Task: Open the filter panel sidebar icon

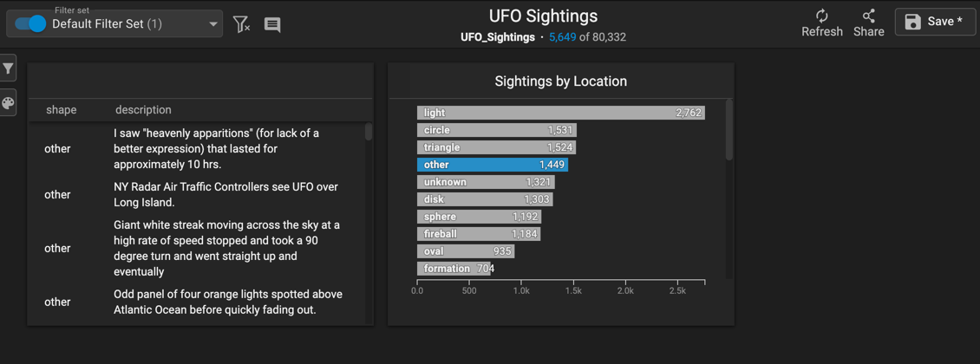Action: 8,68
